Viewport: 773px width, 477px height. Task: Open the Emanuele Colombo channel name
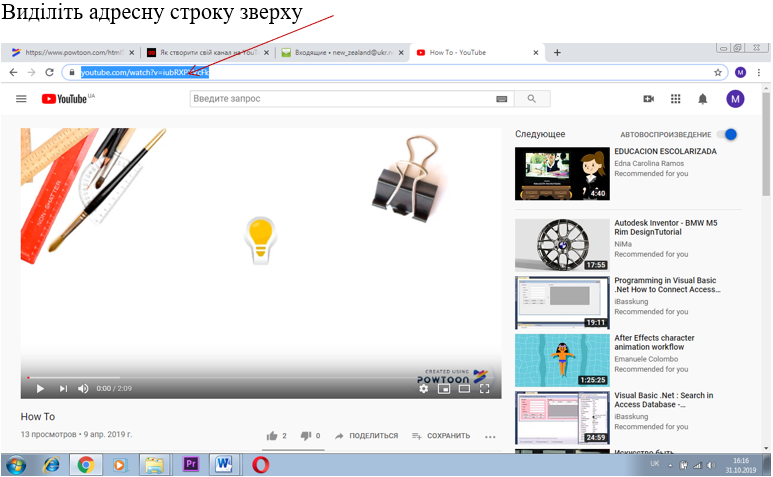(646, 359)
